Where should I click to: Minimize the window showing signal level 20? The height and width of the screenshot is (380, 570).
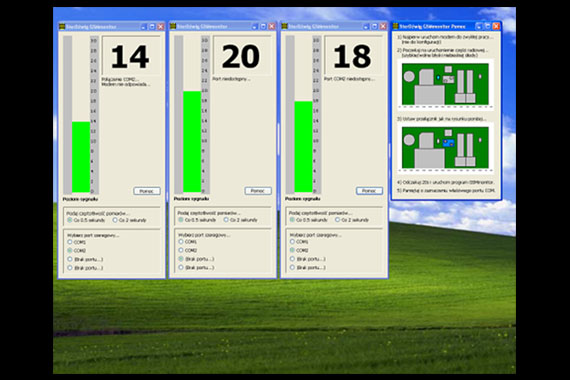[x=255, y=27]
